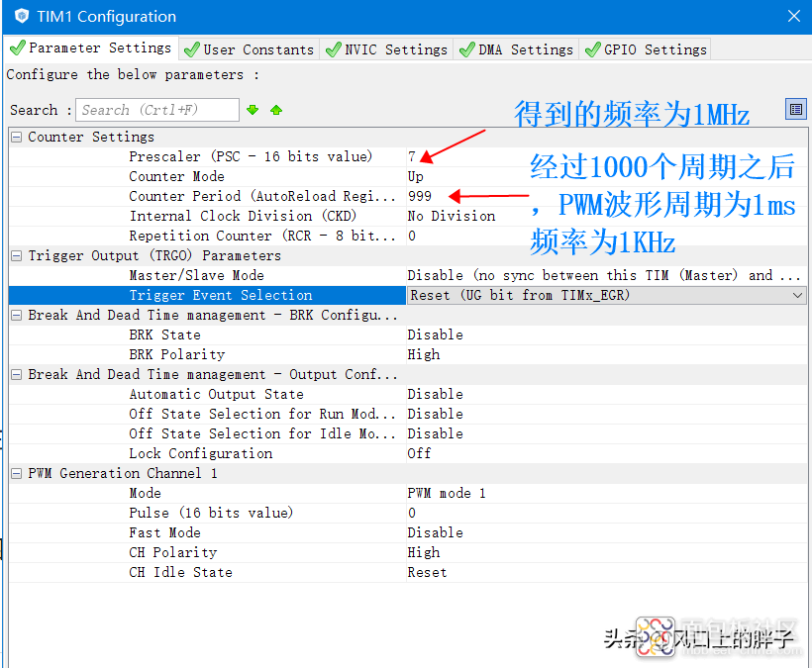Click the Counter Period value 999

coord(420,197)
